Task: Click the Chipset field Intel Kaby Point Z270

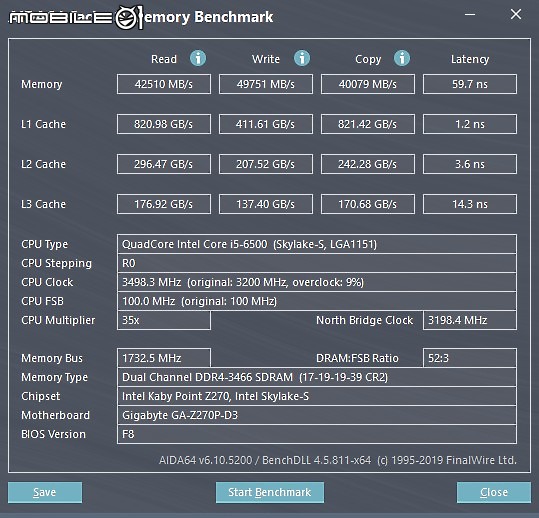Action: click(317, 396)
